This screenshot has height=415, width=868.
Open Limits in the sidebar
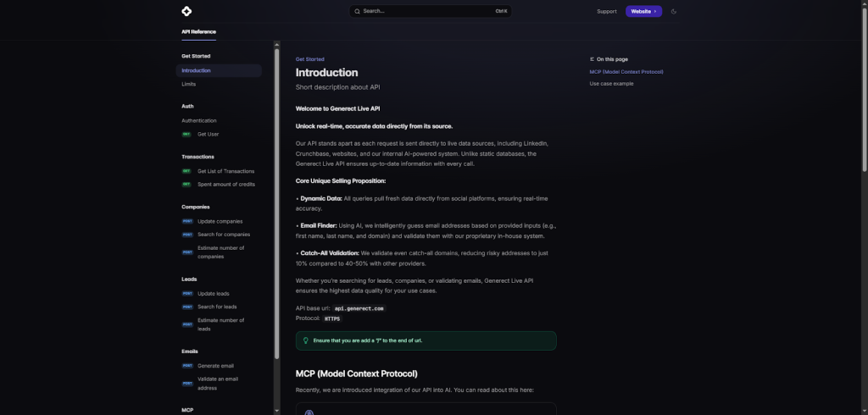point(188,84)
